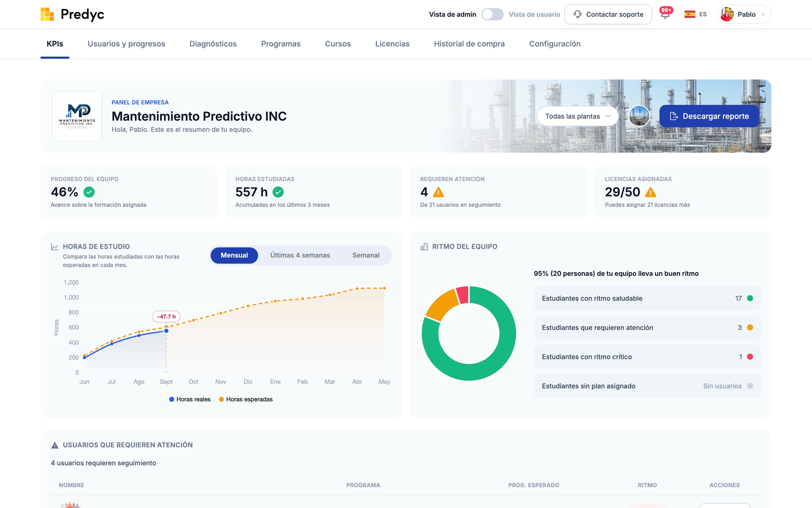This screenshot has width=812, height=508.
Task: Go to Usuarios y progresos tab
Action: click(126, 44)
